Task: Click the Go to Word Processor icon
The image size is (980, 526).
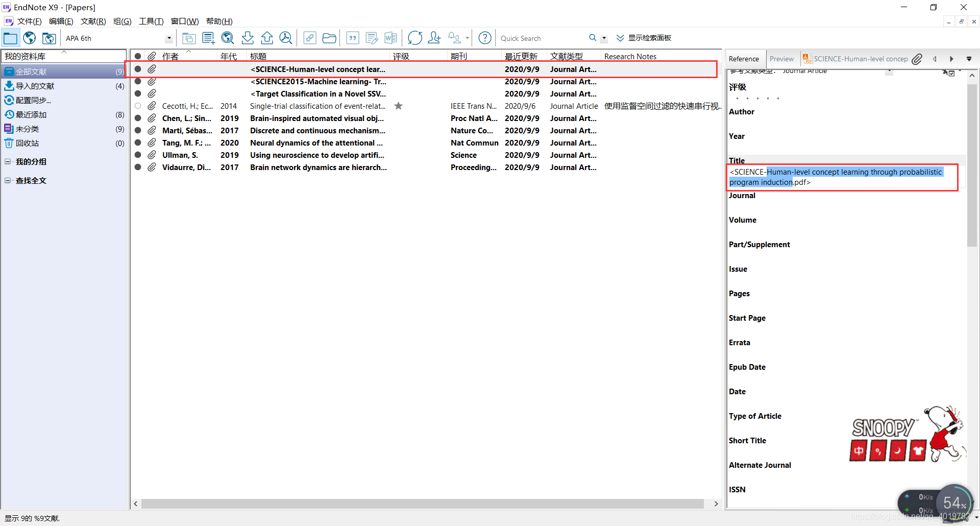Action: 391,38
